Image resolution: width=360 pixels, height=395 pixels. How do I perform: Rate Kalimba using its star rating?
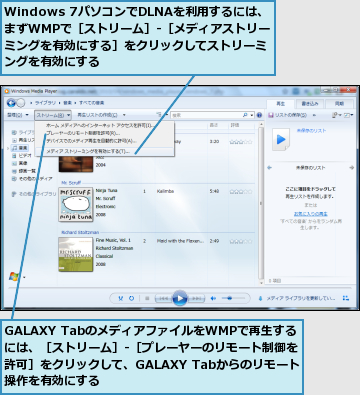241,192
